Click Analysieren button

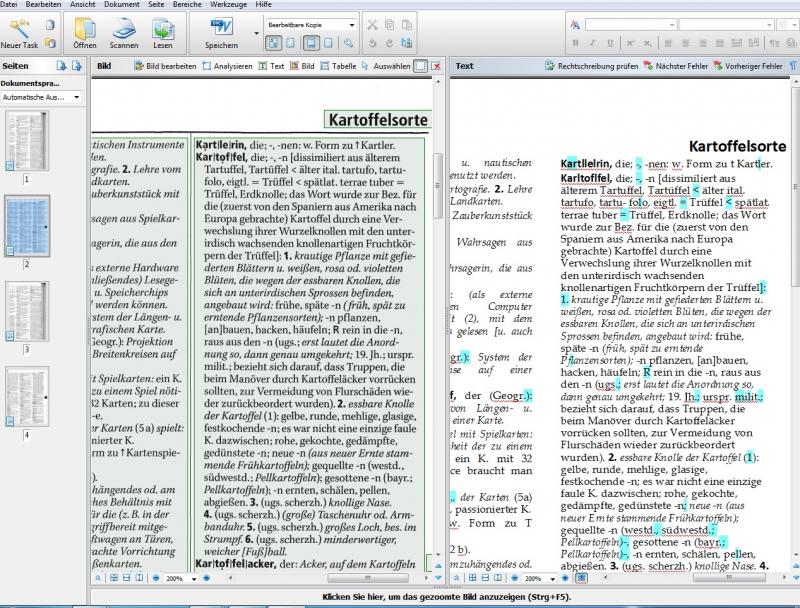coord(228,66)
